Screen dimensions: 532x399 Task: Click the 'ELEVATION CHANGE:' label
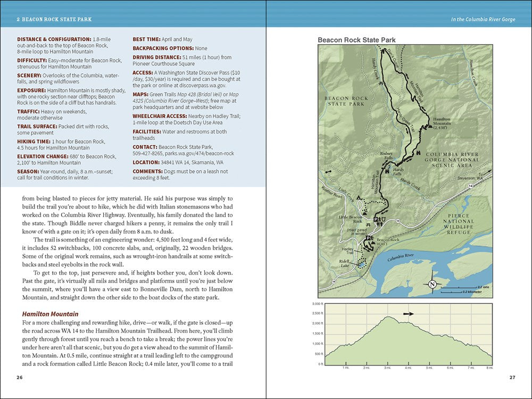pyautogui.click(x=43, y=156)
